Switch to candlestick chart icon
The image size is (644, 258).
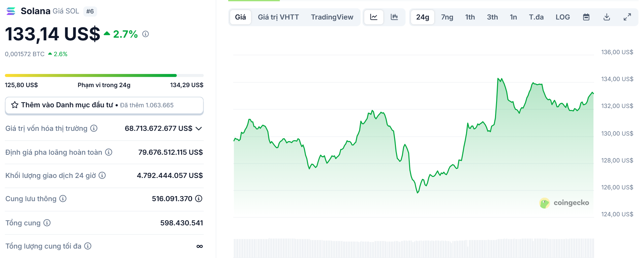point(394,17)
